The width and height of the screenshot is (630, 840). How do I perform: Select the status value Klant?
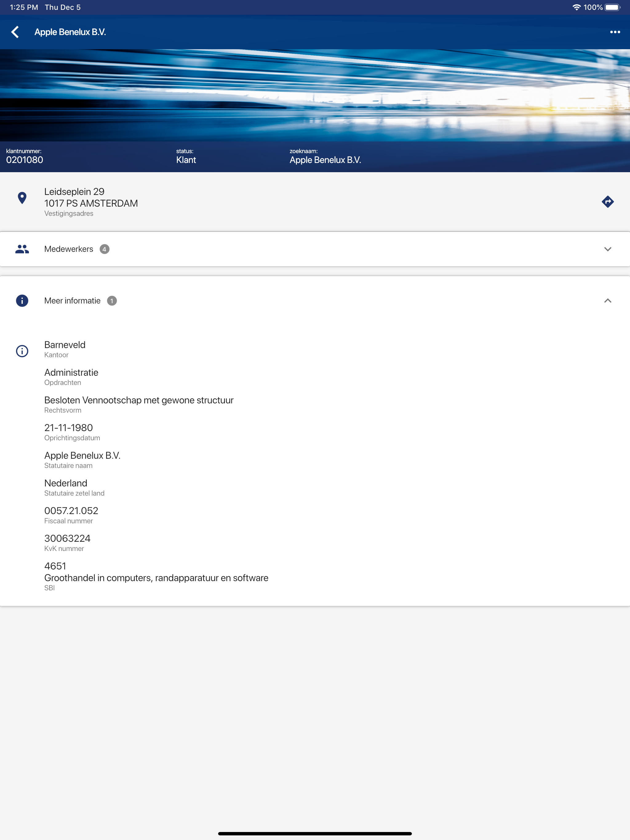[x=186, y=160]
